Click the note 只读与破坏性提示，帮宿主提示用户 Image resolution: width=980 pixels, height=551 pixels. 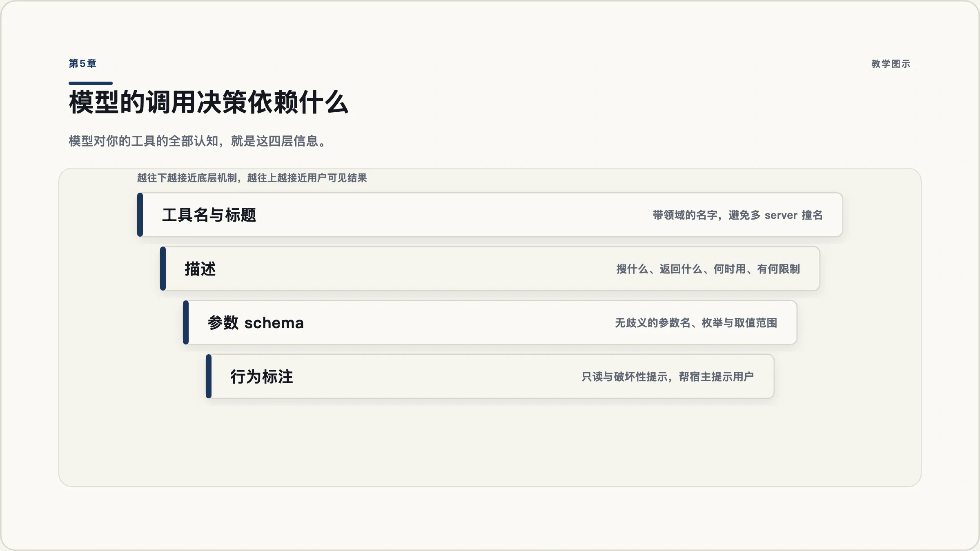668,377
